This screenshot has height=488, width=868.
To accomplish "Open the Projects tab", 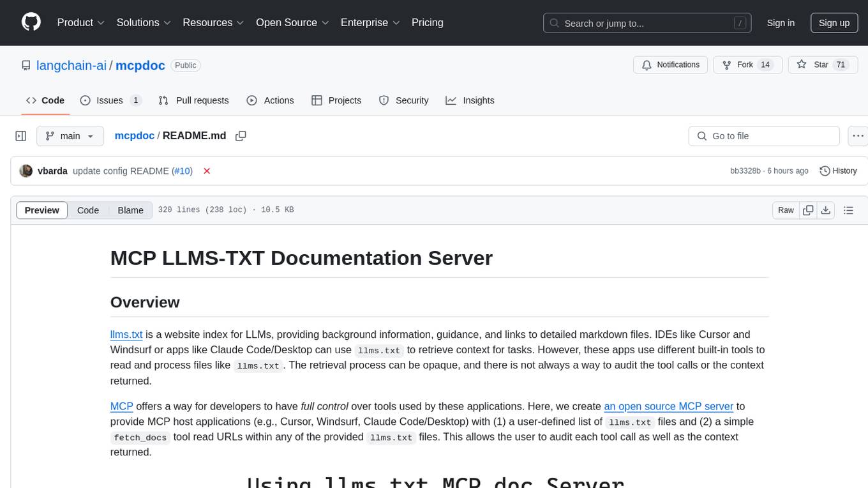I will click(336, 100).
